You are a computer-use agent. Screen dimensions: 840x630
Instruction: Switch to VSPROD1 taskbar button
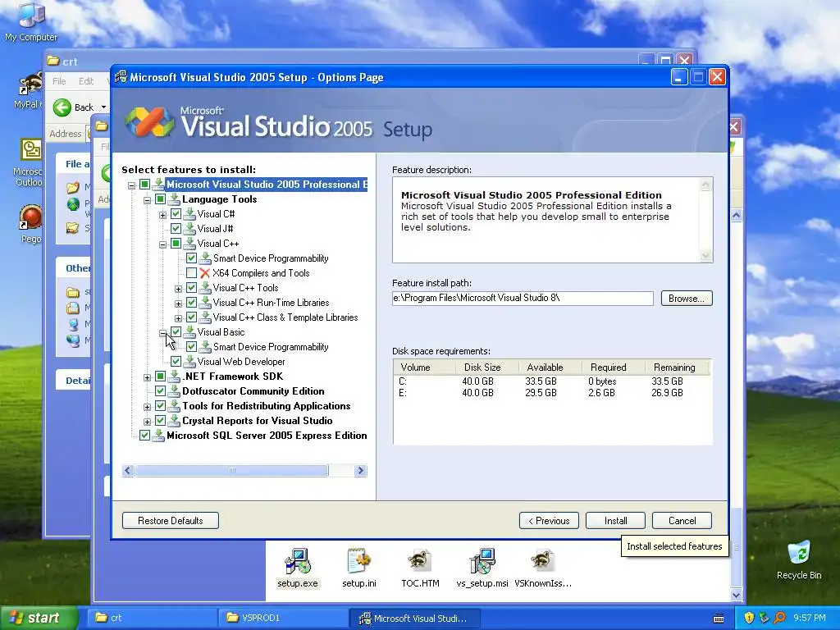coord(282,618)
